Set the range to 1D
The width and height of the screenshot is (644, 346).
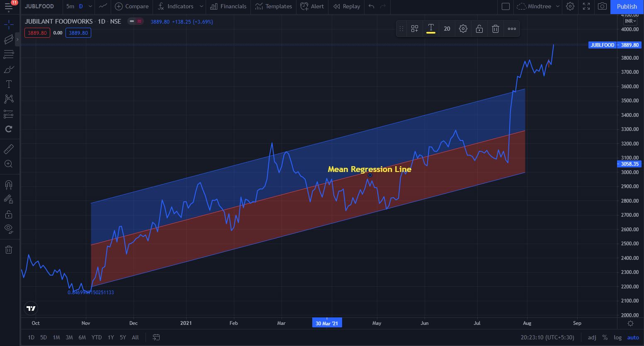[x=31, y=337]
